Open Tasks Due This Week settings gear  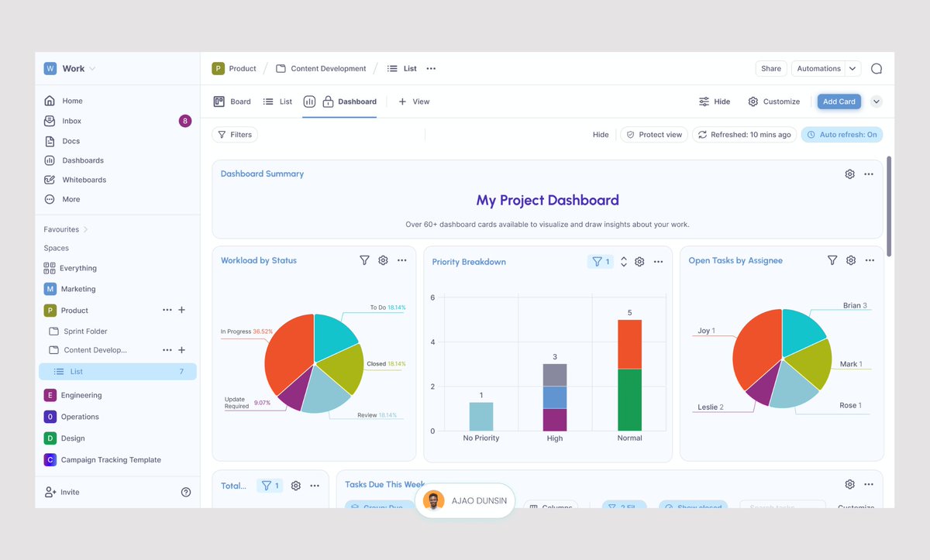point(849,484)
